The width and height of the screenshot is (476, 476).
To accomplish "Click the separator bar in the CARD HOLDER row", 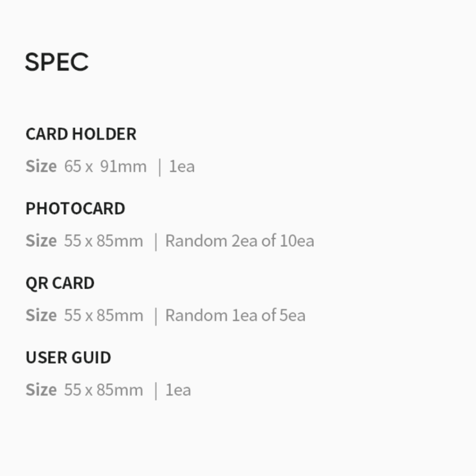I will 159,167.
